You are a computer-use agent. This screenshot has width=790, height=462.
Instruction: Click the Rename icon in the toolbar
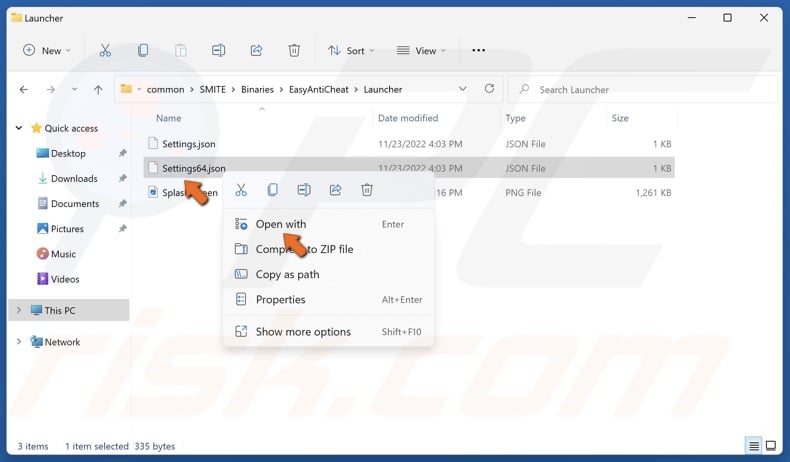218,50
